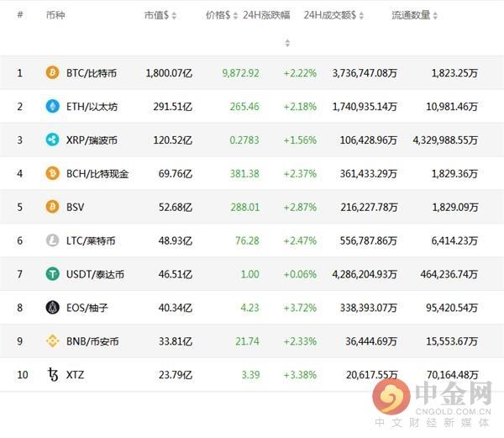Select EOS change +3.72%

point(300,308)
